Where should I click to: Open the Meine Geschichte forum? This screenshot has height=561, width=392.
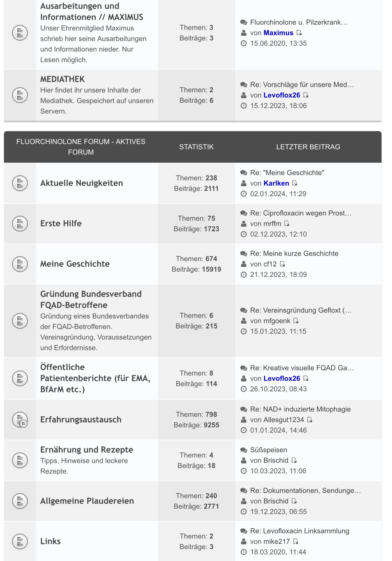pos(75,264)
